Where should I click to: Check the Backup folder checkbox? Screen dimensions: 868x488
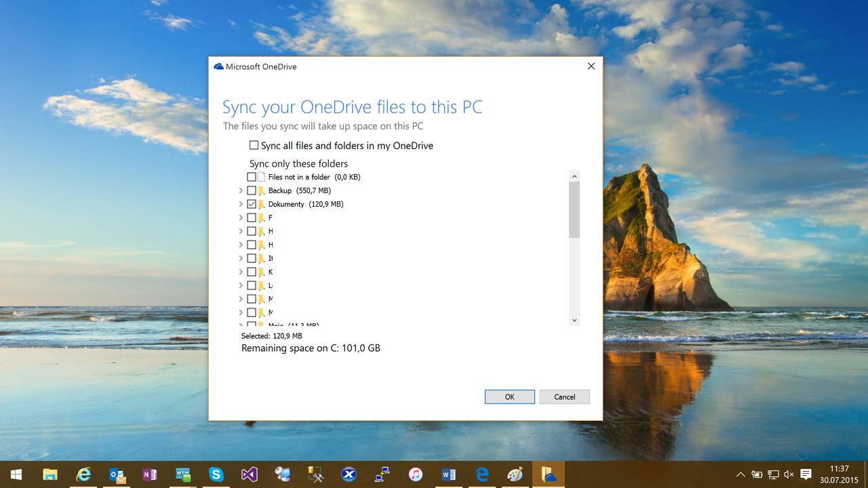point(252,190)
